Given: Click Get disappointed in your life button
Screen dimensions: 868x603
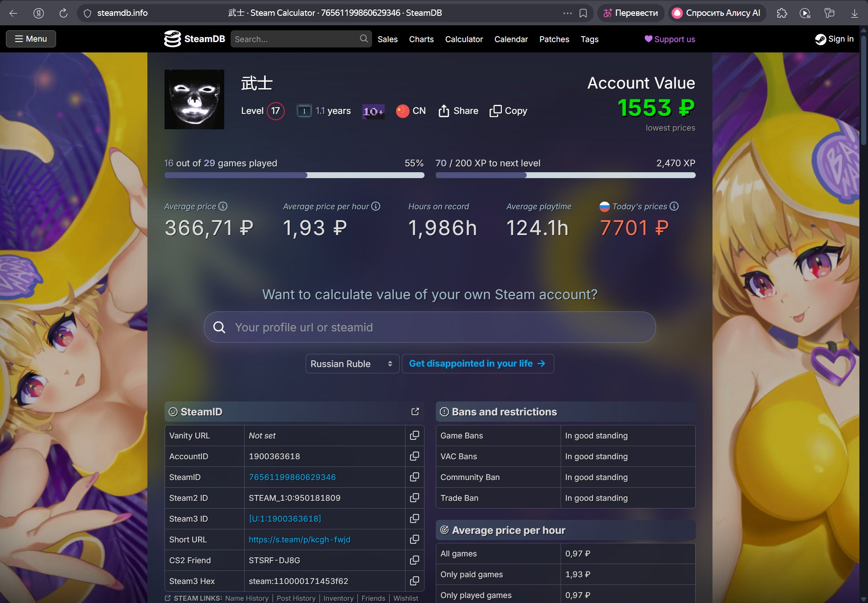Looking at the screenshot, I should tap(478, 364).
